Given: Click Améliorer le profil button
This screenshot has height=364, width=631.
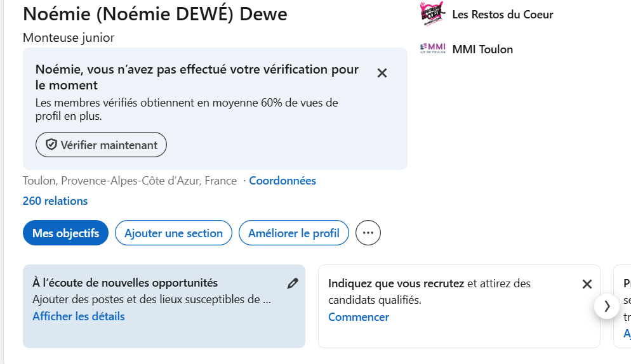Looking at the screenshot, I should point(294,233).
